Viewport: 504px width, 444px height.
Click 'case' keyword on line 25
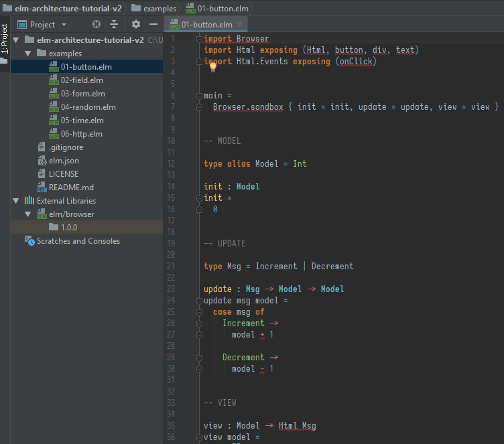click(x=222, y=312)
